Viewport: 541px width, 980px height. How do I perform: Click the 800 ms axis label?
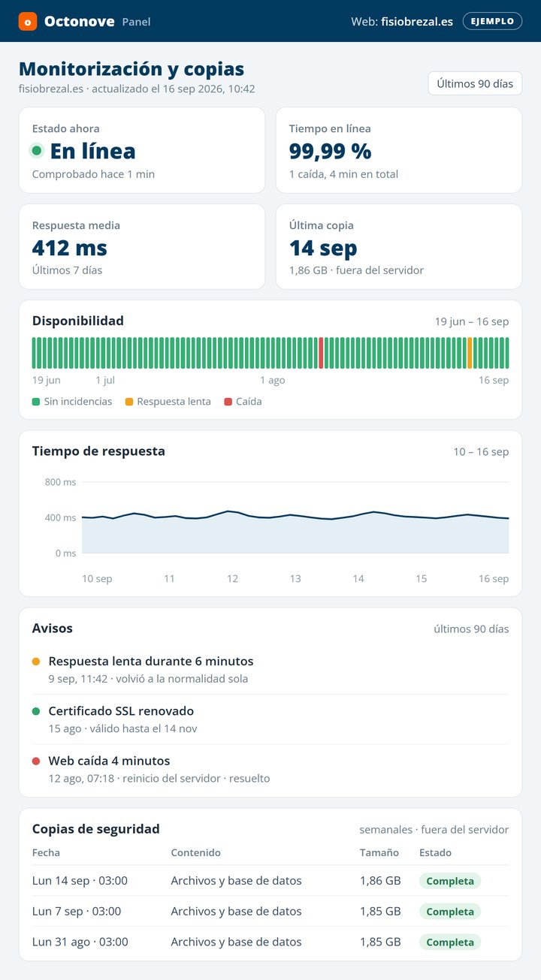pyautogui.click(x=61, y=481)
